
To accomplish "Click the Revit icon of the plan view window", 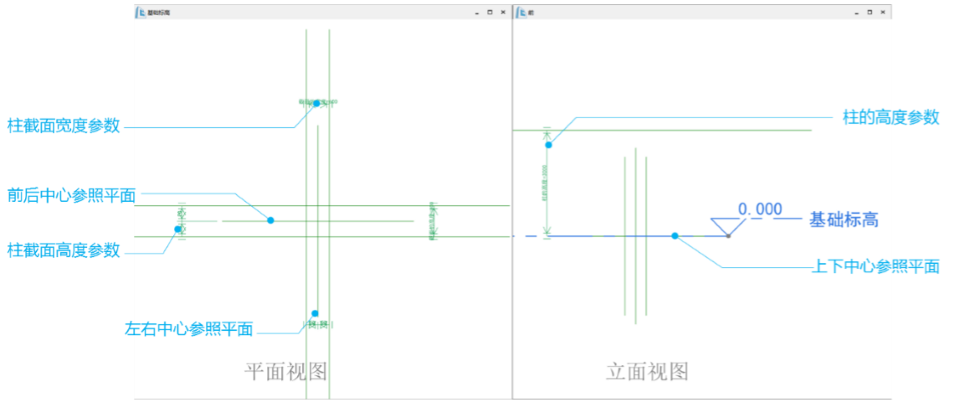I will point(141,12).
